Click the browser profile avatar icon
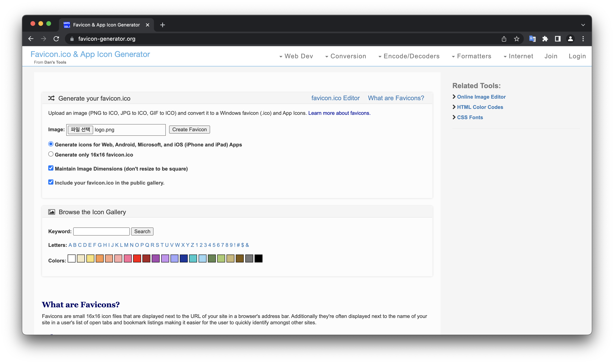Screen dimensions: 614x364 (x=570, y=39)
